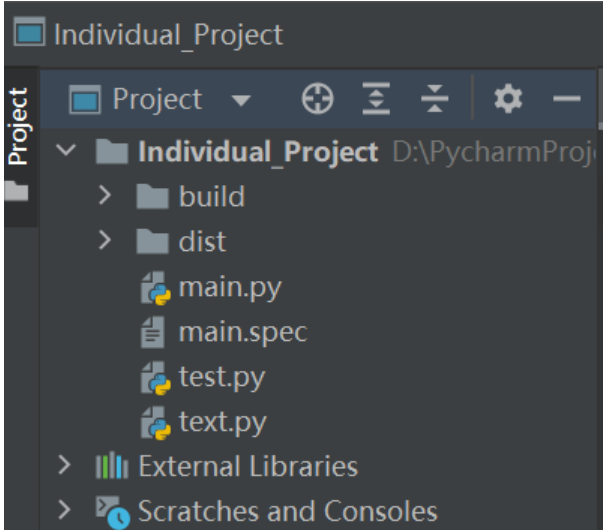Viewport: 607px width, 530px height.
Task: Click the Select Opened File crosshair icon
Action: (x=317, y=99)
